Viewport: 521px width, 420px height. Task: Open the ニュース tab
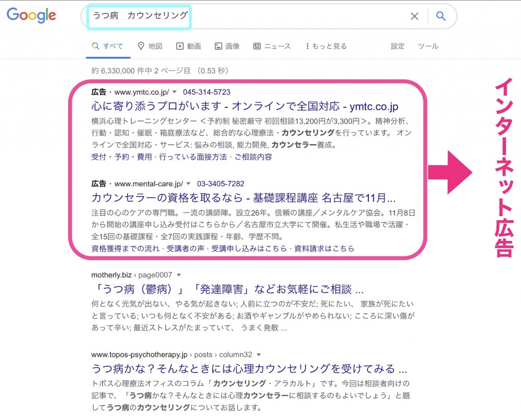[x=272, y=46]
